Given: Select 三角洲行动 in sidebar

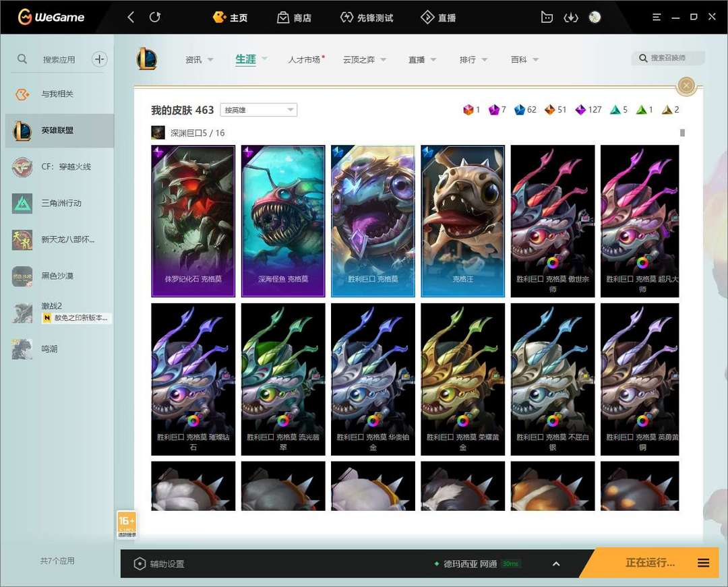Looking at the screenshot, I should tap(59, 204).
